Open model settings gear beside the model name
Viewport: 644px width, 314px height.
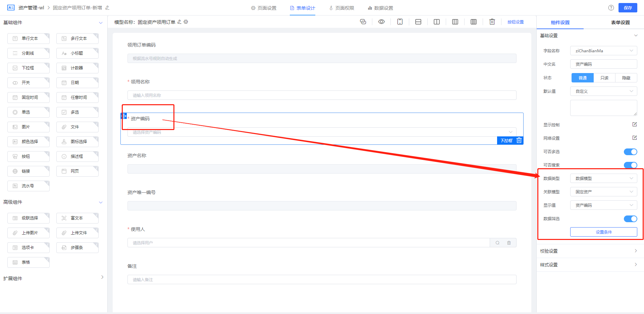tap(186, 22)
